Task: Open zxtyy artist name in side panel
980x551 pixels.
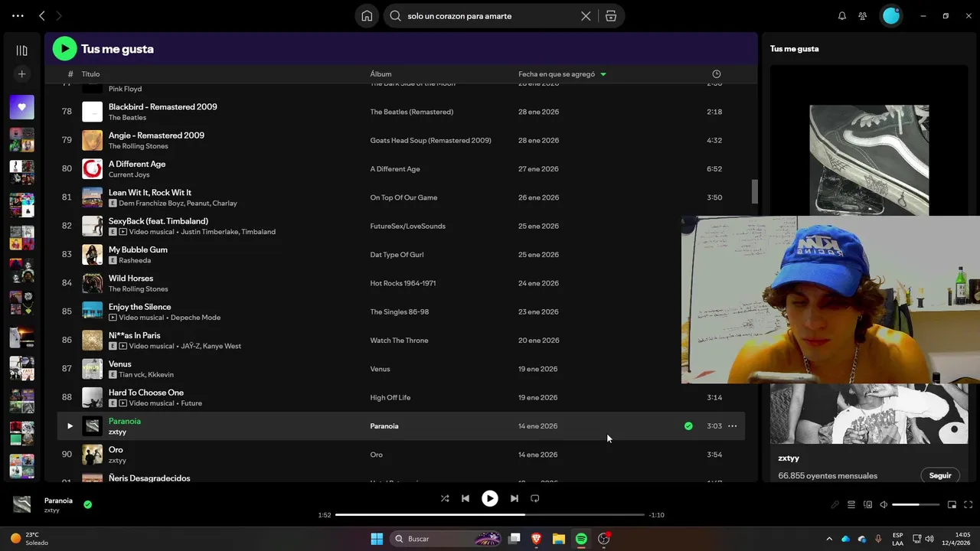Action: pyautogui.click(x=789, y=458)
